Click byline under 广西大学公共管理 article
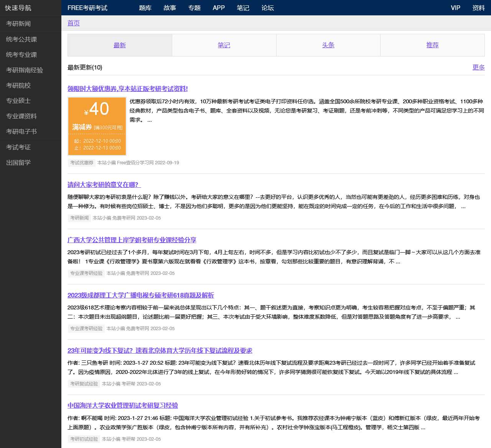This screenshot has width=491, height=448. click(140, 273)
